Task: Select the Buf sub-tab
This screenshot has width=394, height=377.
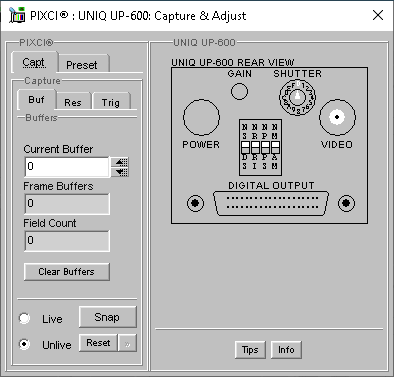Action: [x=36, y=100]
